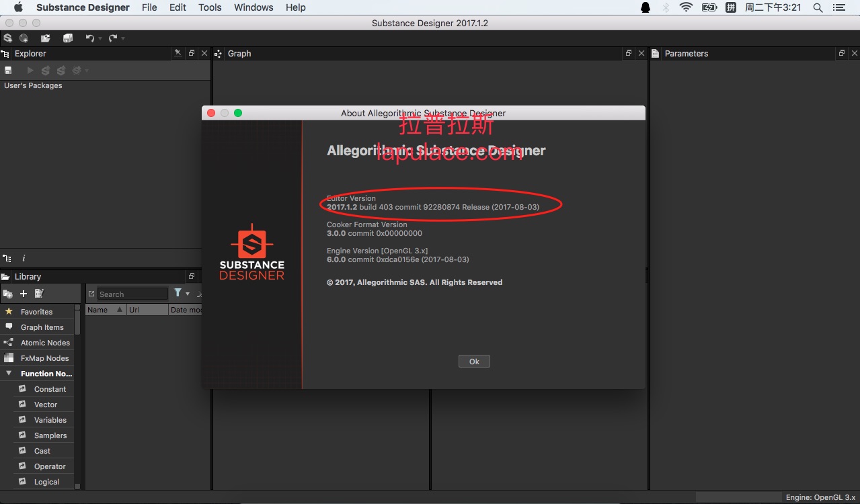Screen dimensions: 860x504
Task: Float the Library panel
Action: pos(192,276)
